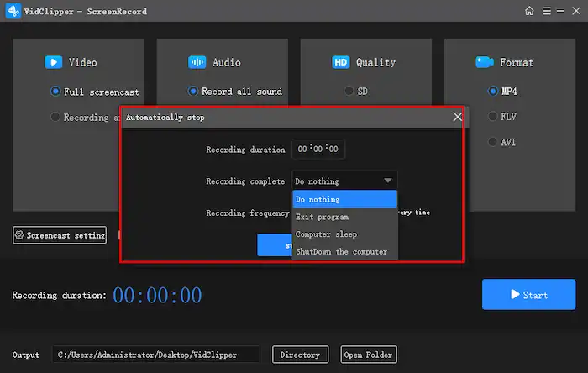588x373 pixels.
Task: Choose Exit program from dropdown list
Action: coord(344,217)
